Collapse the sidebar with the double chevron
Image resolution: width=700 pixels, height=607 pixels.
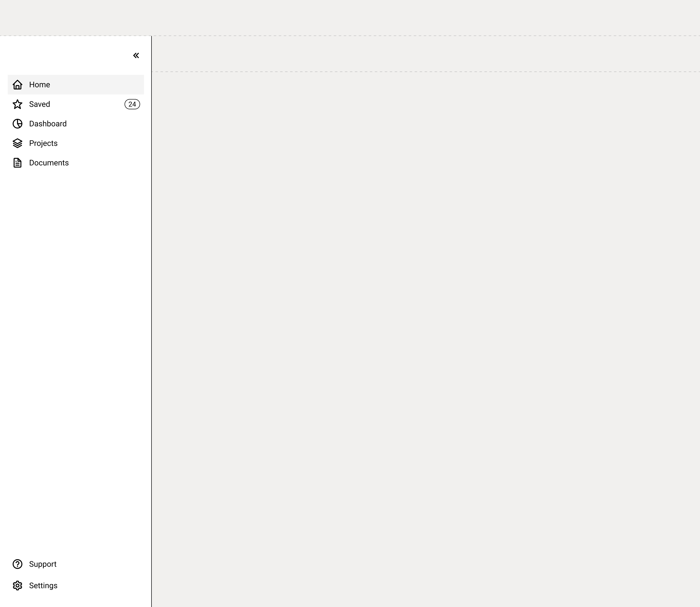(x=136, y=55)
